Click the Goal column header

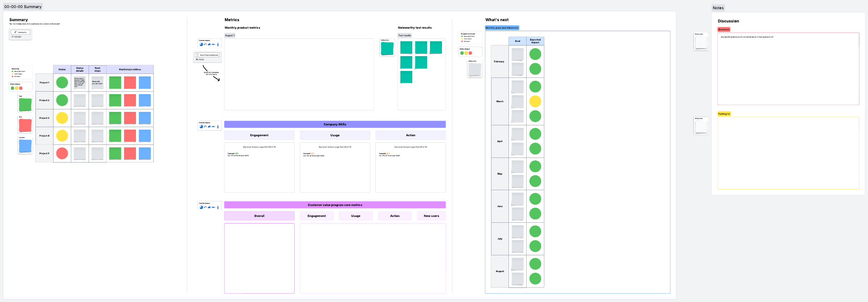518,41
